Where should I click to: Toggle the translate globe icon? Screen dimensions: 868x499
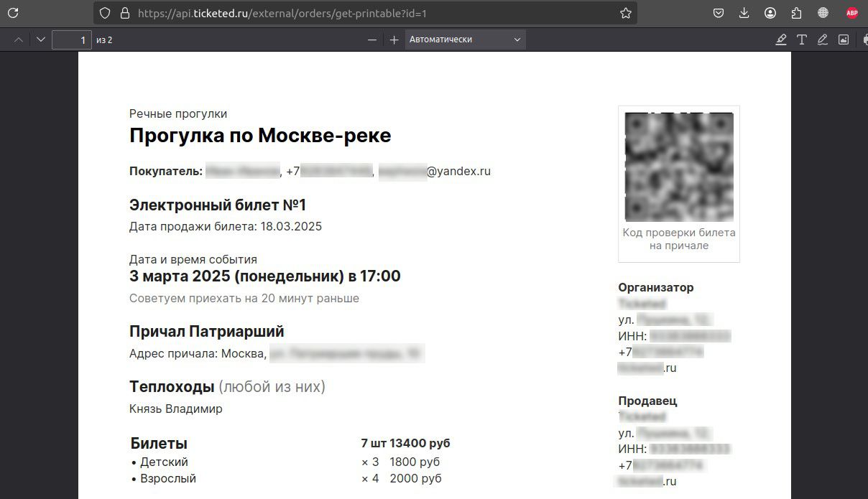[823, 12]
